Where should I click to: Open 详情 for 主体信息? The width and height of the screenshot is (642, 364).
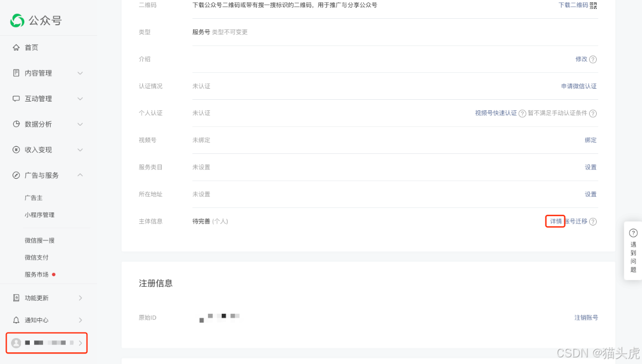click(x=555, y=222)
